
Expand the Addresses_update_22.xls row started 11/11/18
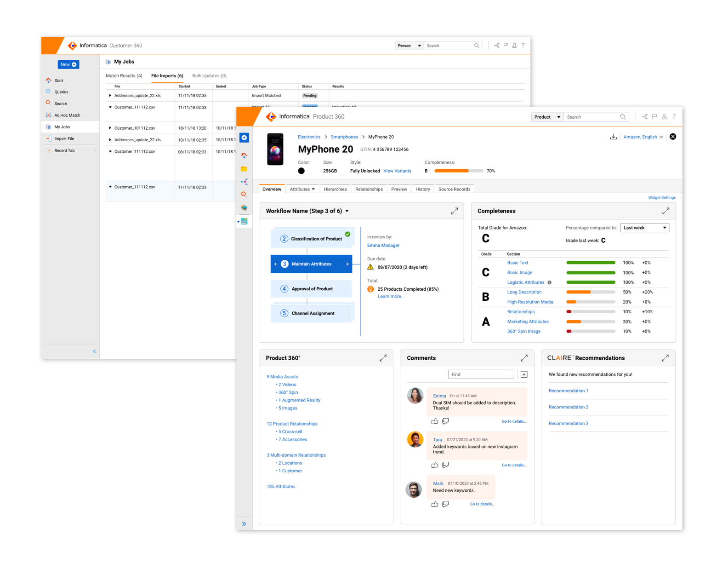point(110,96)
